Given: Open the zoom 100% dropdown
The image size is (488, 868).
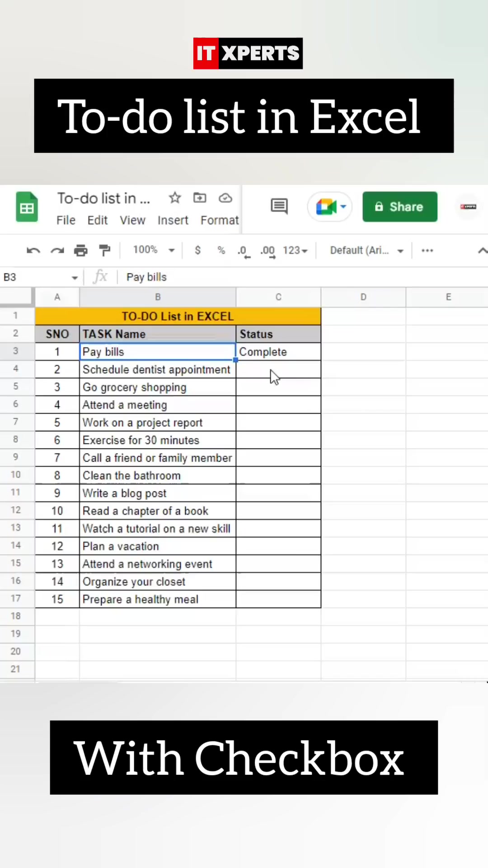Looking at the screenshot, I should pos(154,250).
